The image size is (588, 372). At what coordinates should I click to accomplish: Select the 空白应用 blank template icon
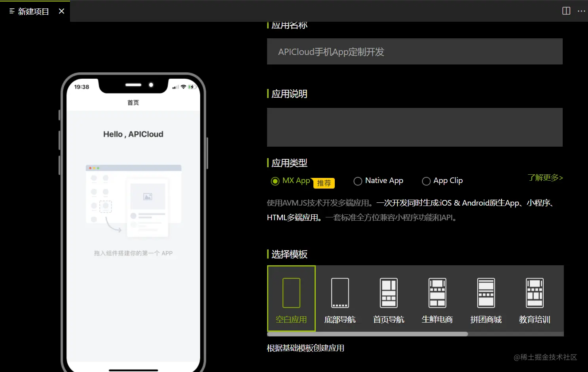pyautogui.click(x=291, y=293)
